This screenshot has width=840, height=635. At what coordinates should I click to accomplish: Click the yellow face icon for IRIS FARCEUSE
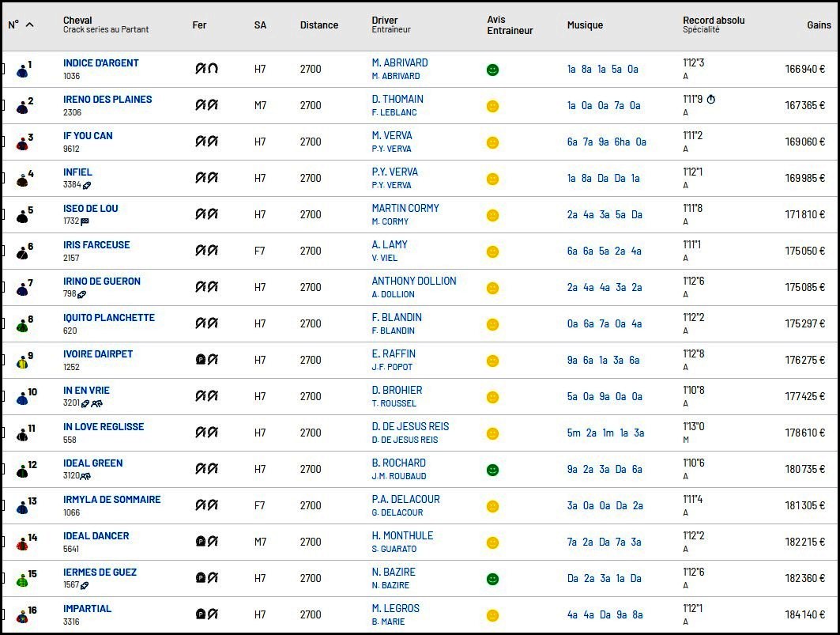click(x=492, y=251)
